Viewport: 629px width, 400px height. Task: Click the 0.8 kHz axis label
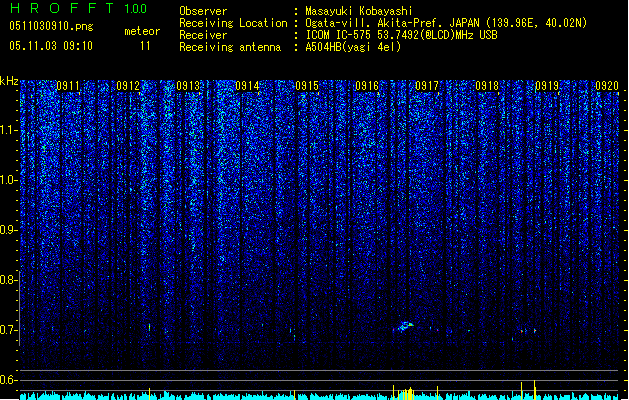click(9, 280)
